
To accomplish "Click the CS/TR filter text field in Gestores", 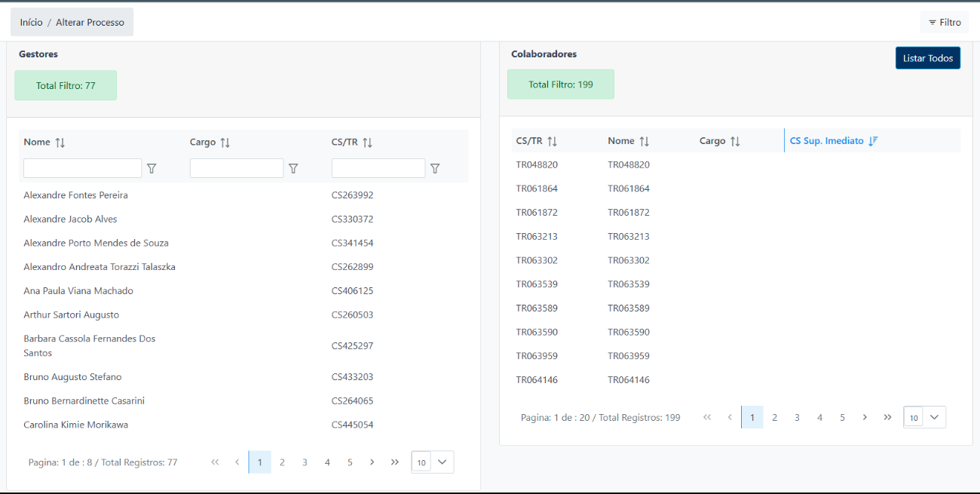I will click(x=378, y=168).
